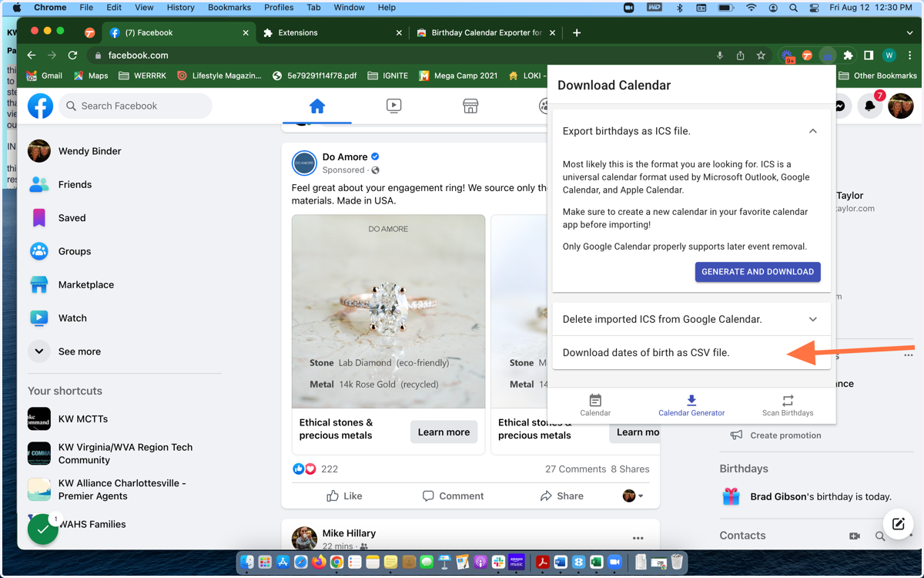Open Amazon Music in the Dock
Viewport: 924px width, 578px height.
pyautogui.click(x=517, y=563)
